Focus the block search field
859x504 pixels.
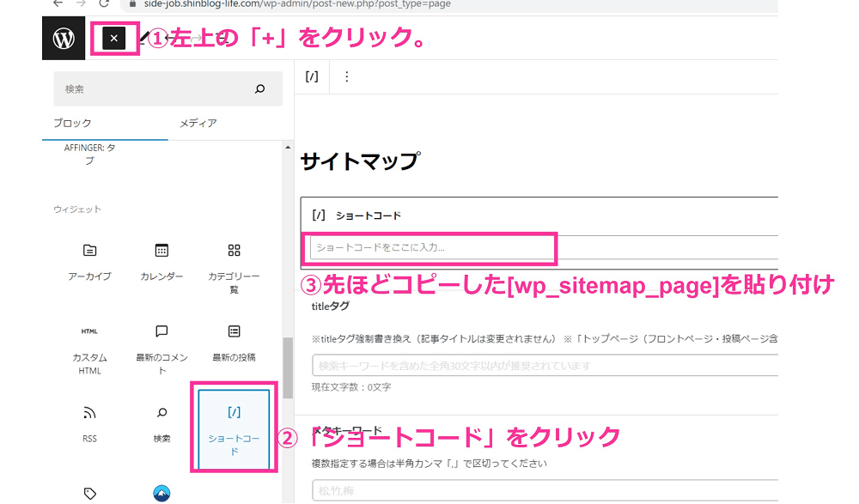(168, 88)
